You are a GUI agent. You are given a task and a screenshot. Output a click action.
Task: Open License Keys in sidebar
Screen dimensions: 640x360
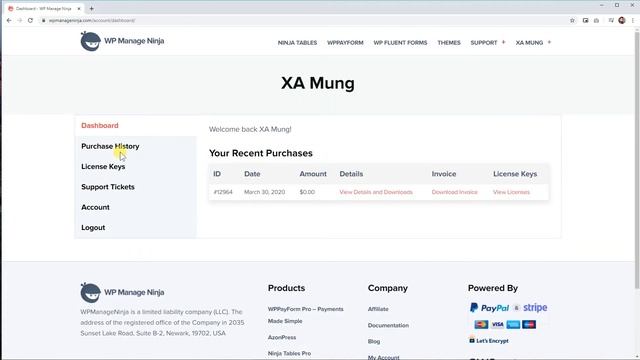click(103, 167)
